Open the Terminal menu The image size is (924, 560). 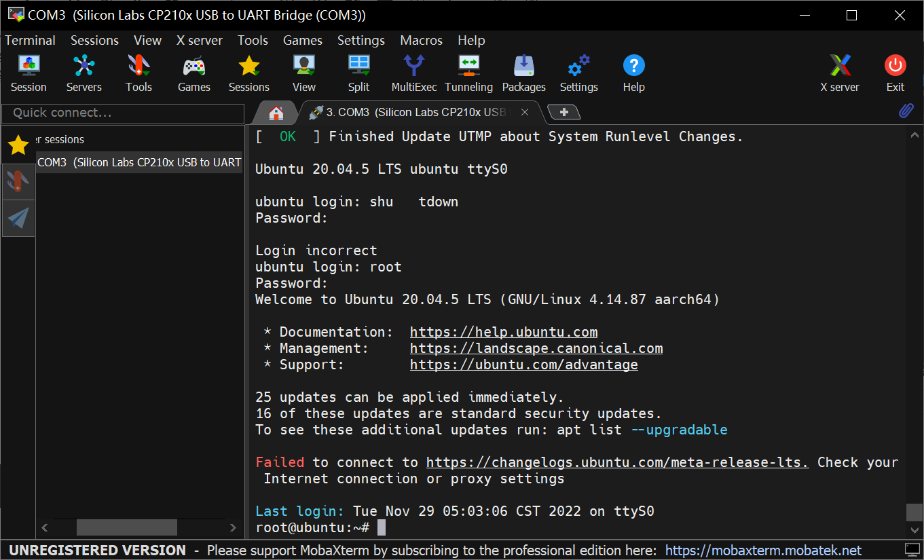[31, 40]
